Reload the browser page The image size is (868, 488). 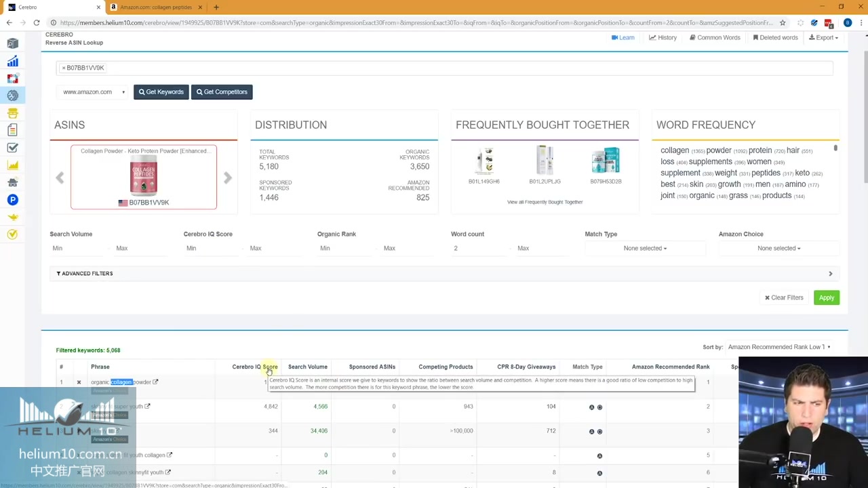[x=36, y=22]
